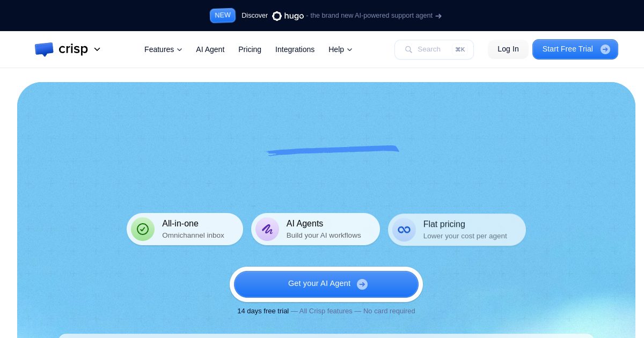Click the infinity Flat pricing icon
Image resolution: width=644 pixels, height=338 pixels.
(x=404, y=230)
